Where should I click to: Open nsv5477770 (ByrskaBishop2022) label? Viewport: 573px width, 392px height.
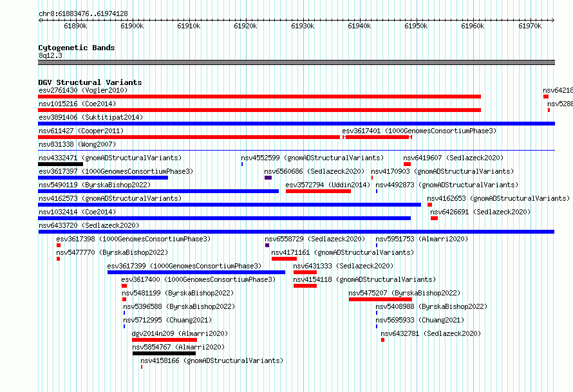(x=112, y=252)
